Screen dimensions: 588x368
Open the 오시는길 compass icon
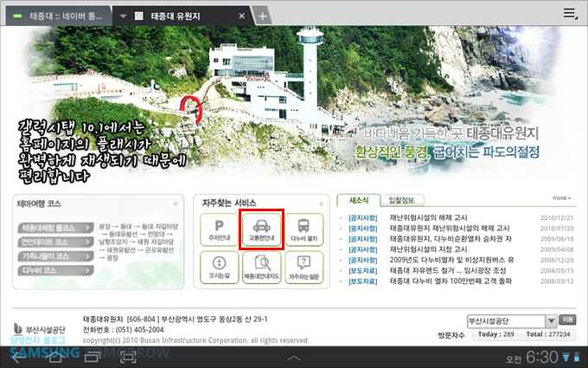point(220,268)
